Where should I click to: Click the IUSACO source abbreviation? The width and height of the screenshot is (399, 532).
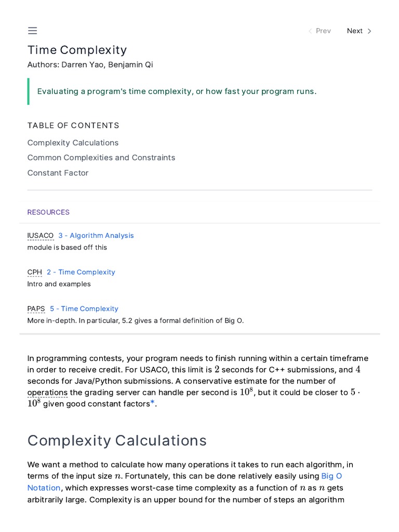click(x=41, y=236)
